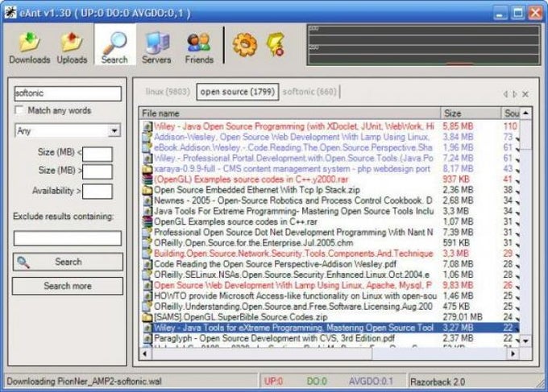Click Downloading PionNer_AMP2-softonic.wal status text

[x=85, y=382]
